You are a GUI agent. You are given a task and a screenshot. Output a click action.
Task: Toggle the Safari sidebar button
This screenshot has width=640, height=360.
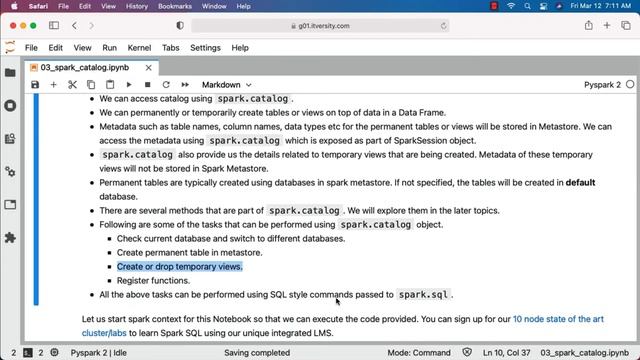pos(54,25)
